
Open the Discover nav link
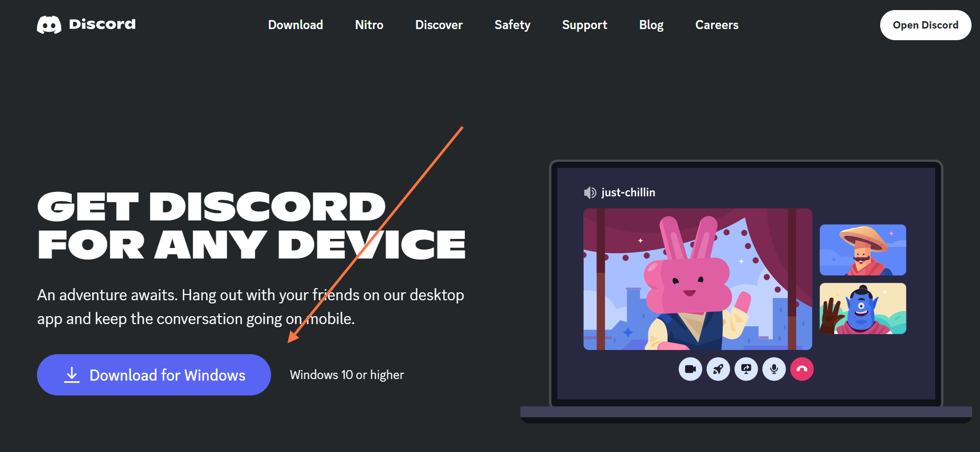coord(439,25)
